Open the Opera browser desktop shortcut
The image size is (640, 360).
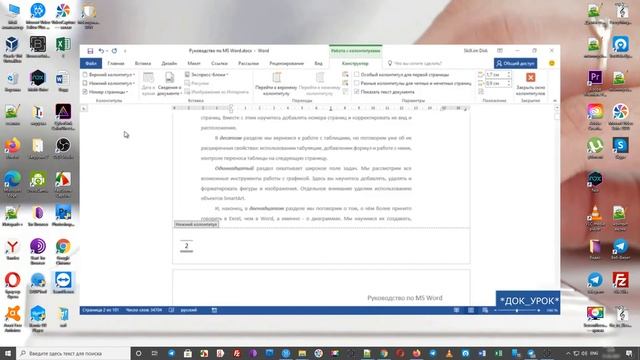coord(13,284)
